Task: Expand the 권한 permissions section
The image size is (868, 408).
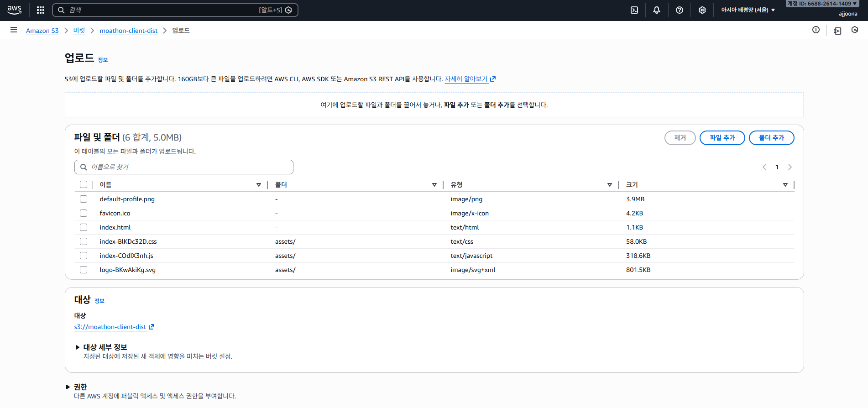Action: coord(80,387)
